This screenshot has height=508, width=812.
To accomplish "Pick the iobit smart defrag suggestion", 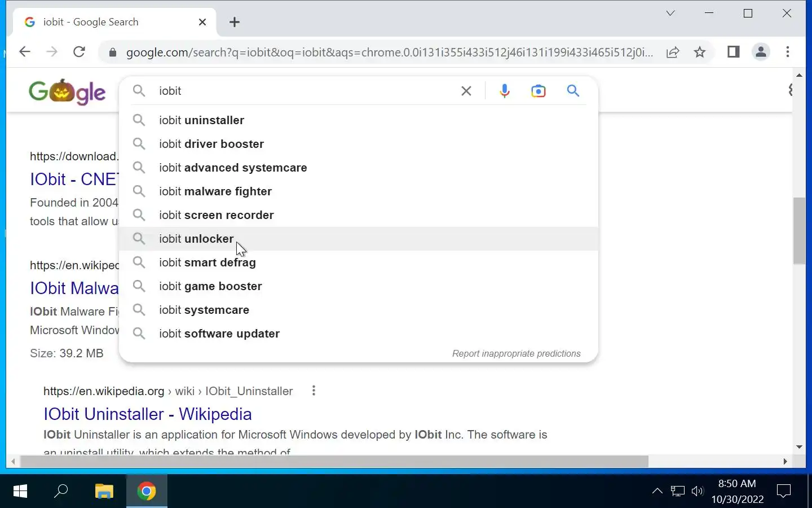I will click(x=359, y=262).
